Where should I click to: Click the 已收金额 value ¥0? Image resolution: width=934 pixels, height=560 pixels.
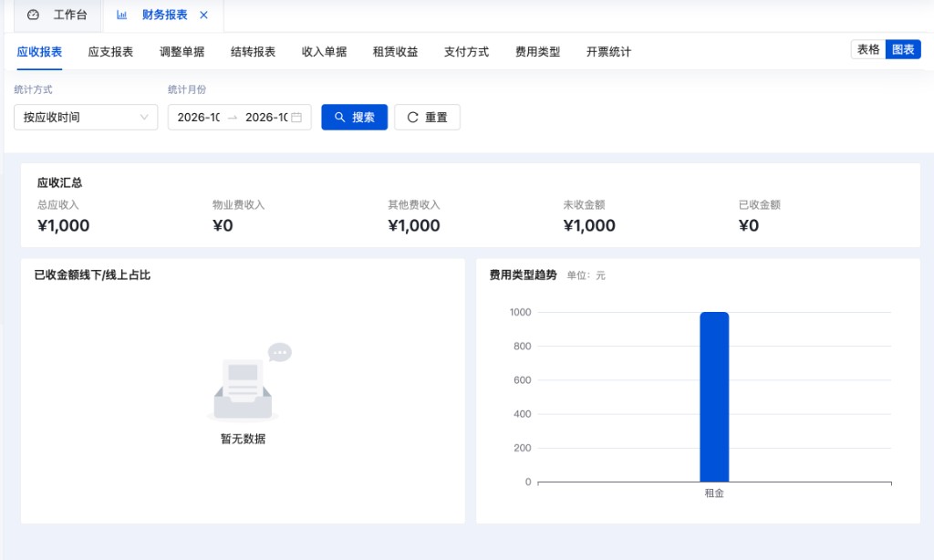[x=749, y=226]
